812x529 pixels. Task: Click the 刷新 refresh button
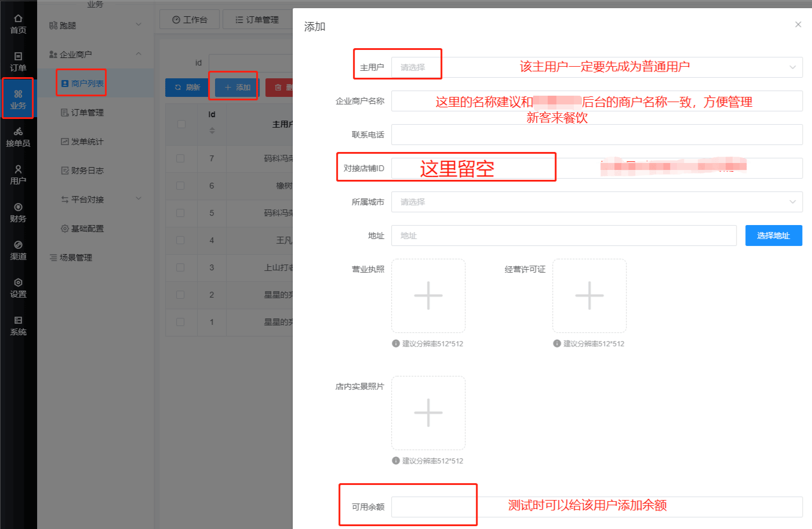pyautogui.click(x=187, y=88)
